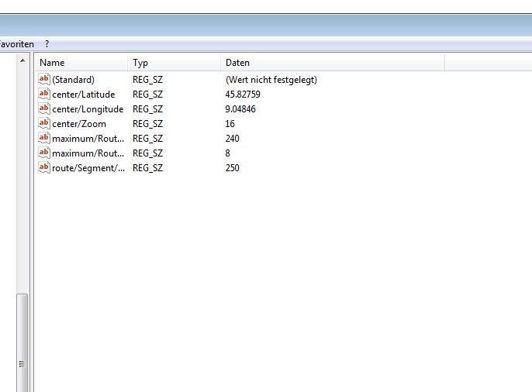Viewport: 532px width, 392px height.
Task: Sort entries by the Name column header
Action: tap(81, 63)
